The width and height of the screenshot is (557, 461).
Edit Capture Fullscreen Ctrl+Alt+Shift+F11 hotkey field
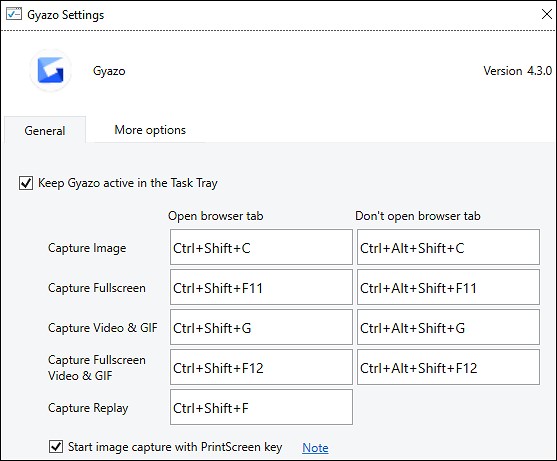(x=448, y=287)
